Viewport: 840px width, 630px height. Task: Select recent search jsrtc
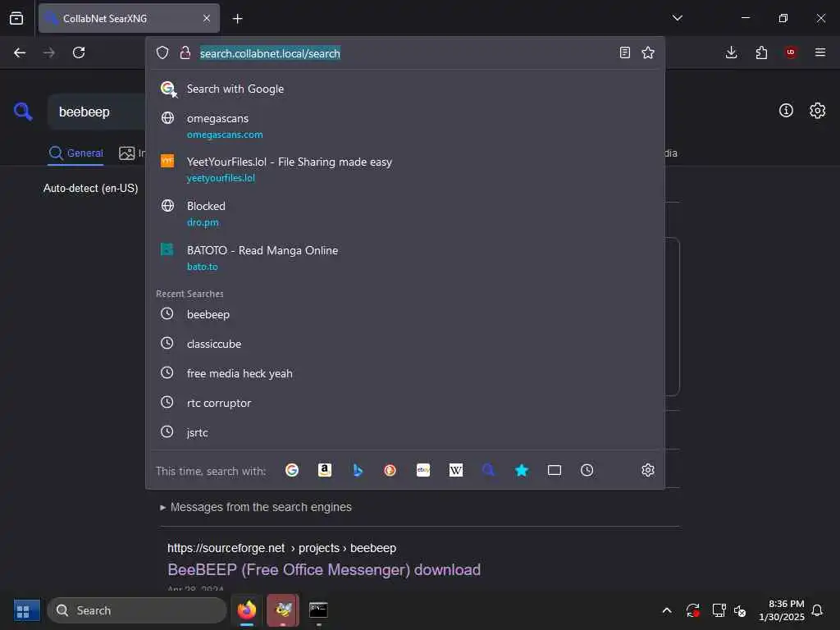tap(405, 432)
